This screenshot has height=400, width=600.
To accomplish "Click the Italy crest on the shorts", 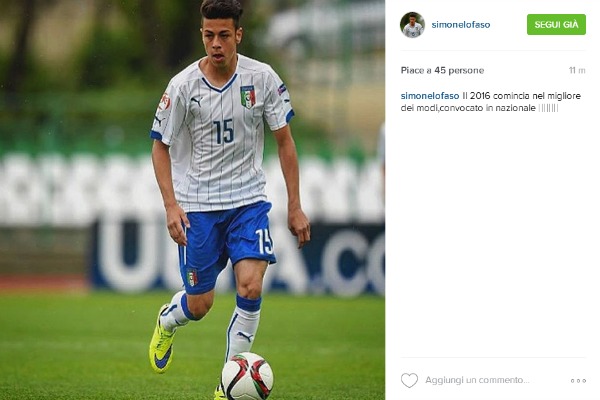I will click(x=192, y=278).
